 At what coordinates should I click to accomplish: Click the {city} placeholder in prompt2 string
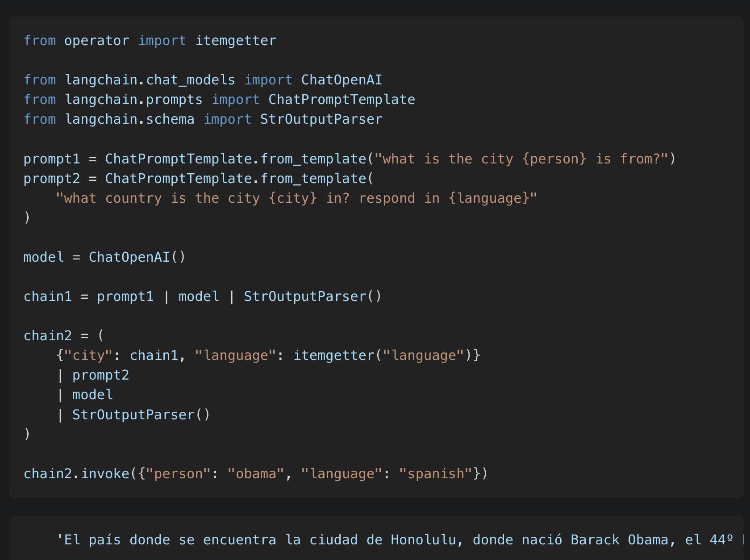[x=293, y=198]
